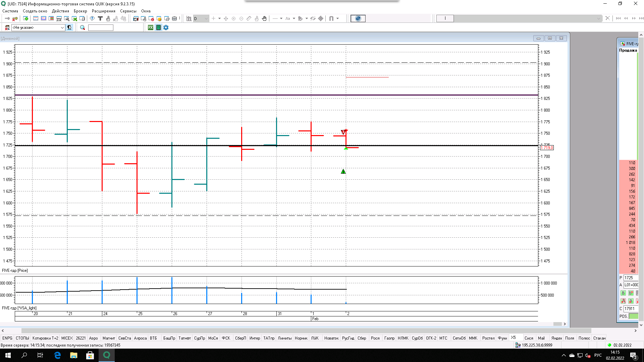
Task: Click the green B buy button
Action: click(x=623, y=293)
